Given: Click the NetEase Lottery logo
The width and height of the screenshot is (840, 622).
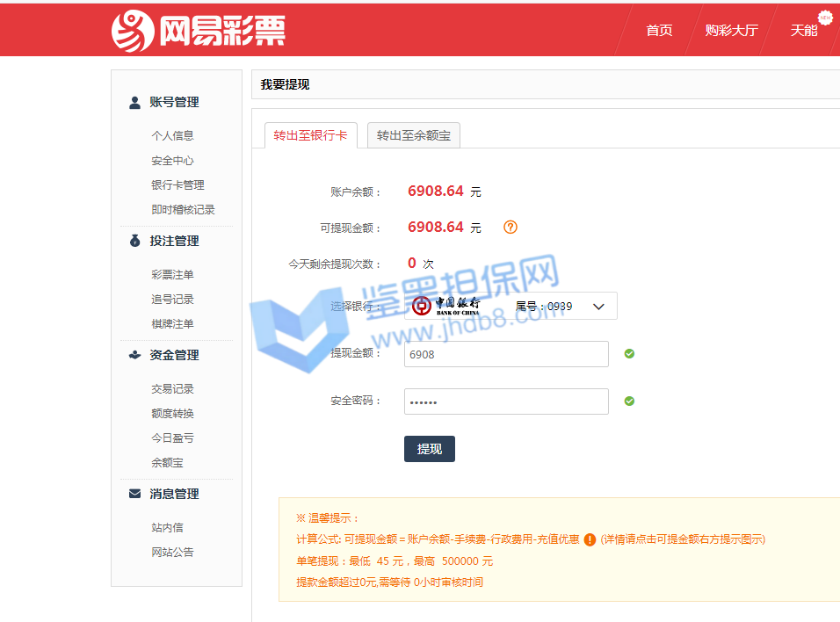Looking at the screenshot, I should (x=198, y=31).
